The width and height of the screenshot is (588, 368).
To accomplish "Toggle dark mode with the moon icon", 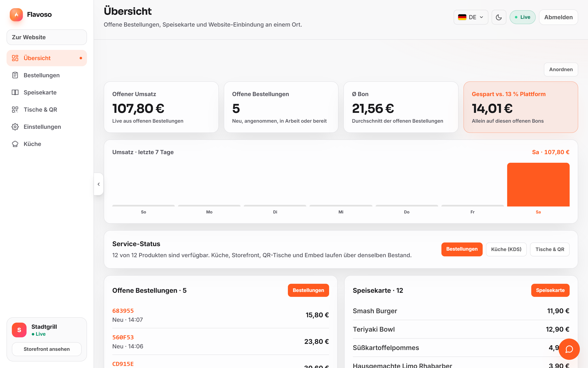I will 499,17.
